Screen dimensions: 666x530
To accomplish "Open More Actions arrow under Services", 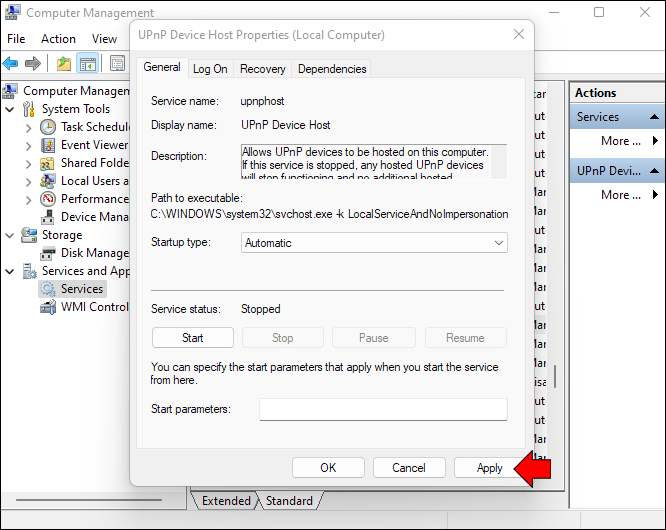I will click(x=655, y=141).
